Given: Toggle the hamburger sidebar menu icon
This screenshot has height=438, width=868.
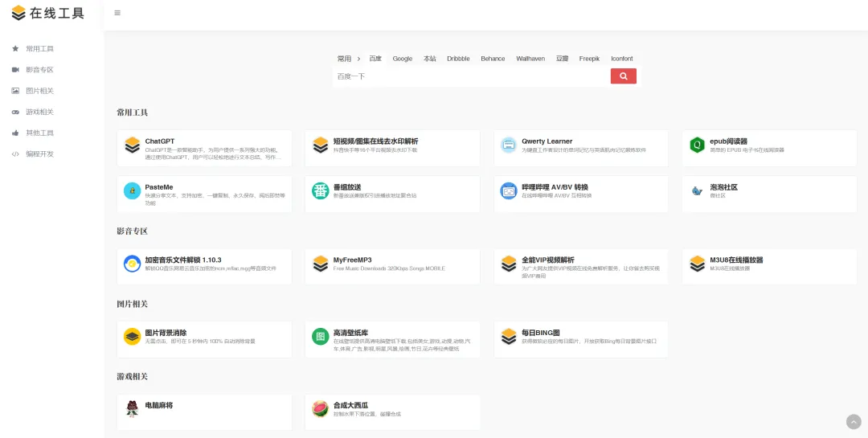Looking at the screenshot, I should pyautogui.click(x=117, y=13).
